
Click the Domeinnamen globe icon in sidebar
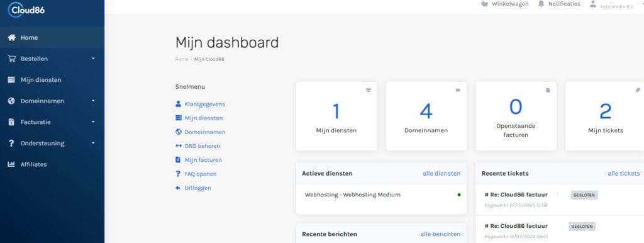click(x=11, y=101)
